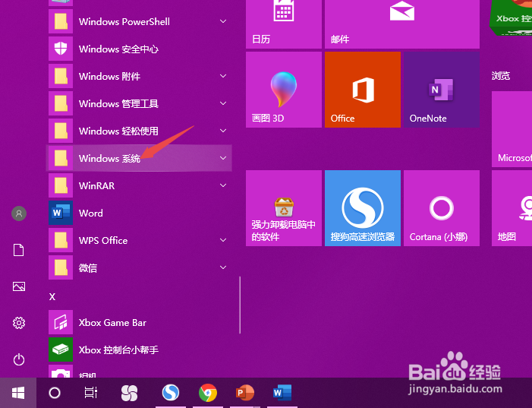Open the 地图 maps tile
Viewport: 532px width, 408px height.
pyautogui.click(x=512, y=208)
